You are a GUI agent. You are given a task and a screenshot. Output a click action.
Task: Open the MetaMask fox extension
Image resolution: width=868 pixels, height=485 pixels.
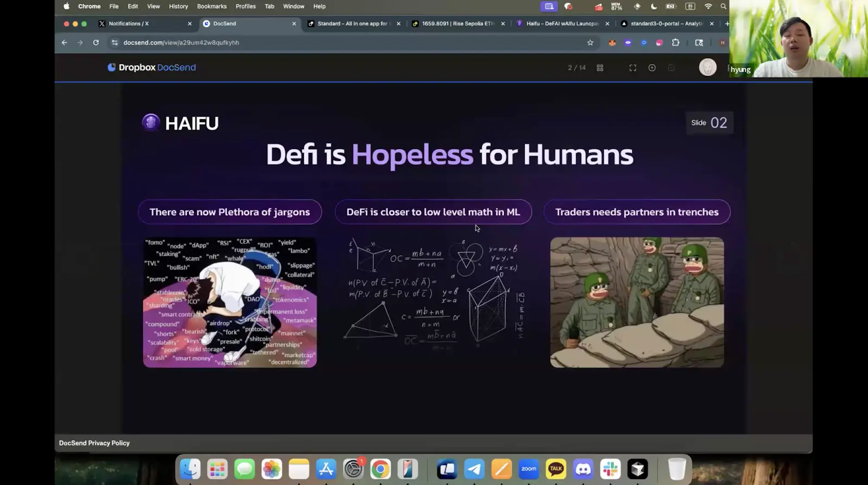(x=612, y=43)
